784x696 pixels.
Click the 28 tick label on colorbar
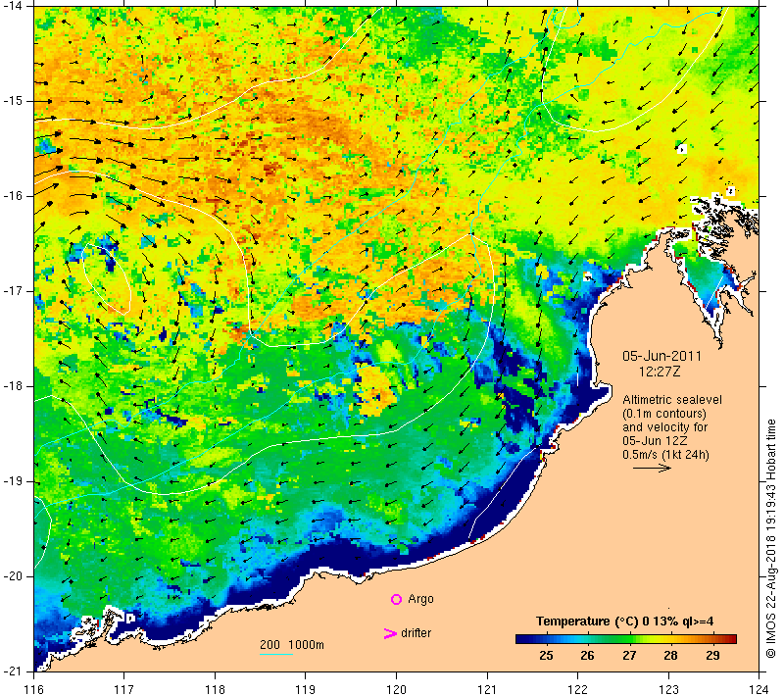click(671, 656)
